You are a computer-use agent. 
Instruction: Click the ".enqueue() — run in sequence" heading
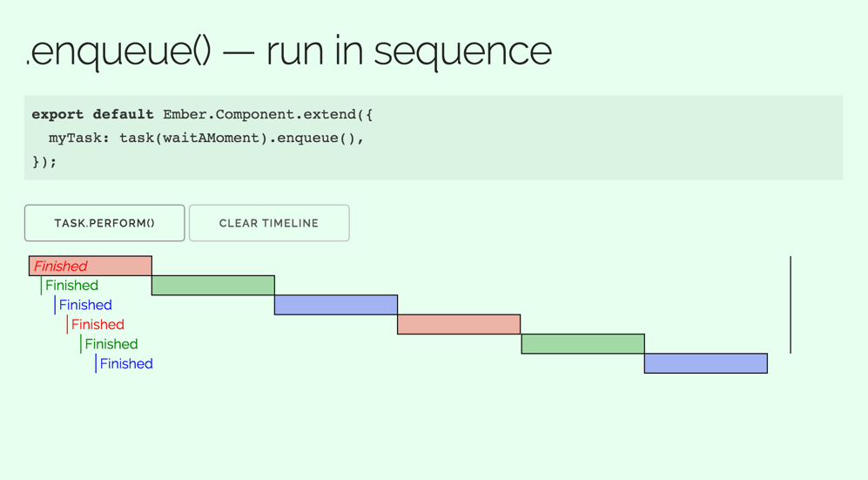pos(288,51)
